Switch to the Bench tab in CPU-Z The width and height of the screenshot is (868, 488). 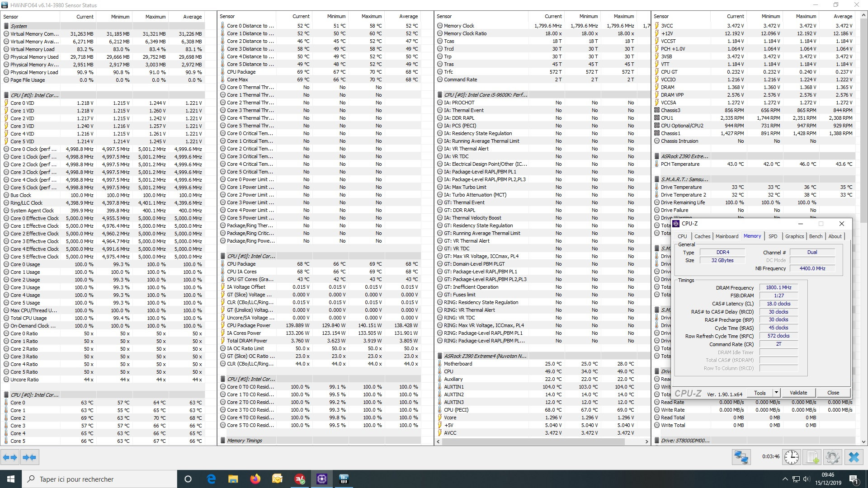click(816, 236)
